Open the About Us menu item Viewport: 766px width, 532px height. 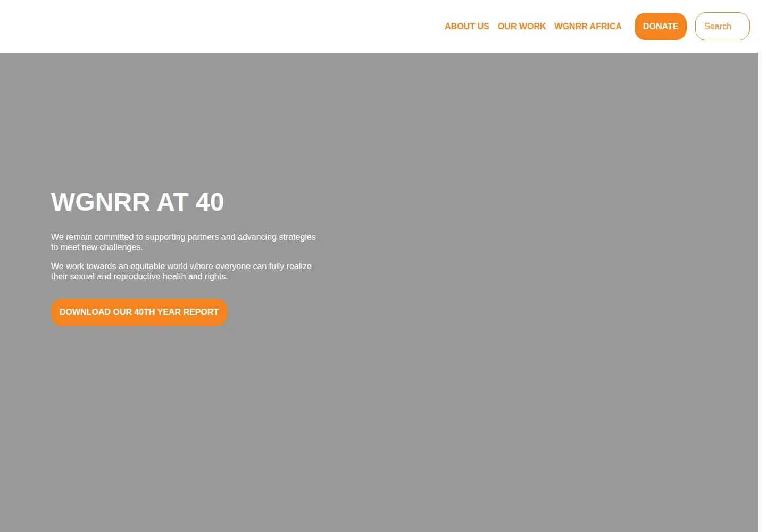coord(467,26)
